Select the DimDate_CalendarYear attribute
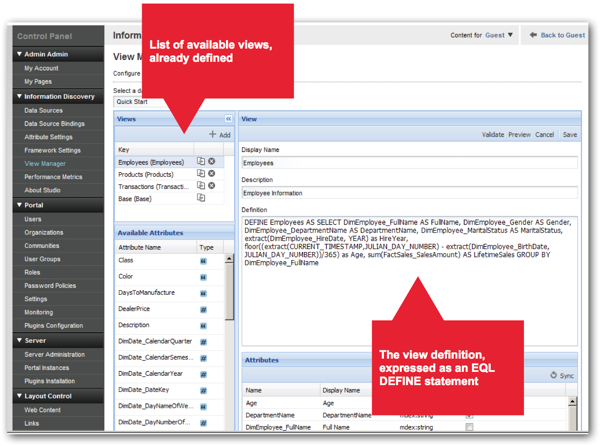600x446 pixels. [150, 374]
